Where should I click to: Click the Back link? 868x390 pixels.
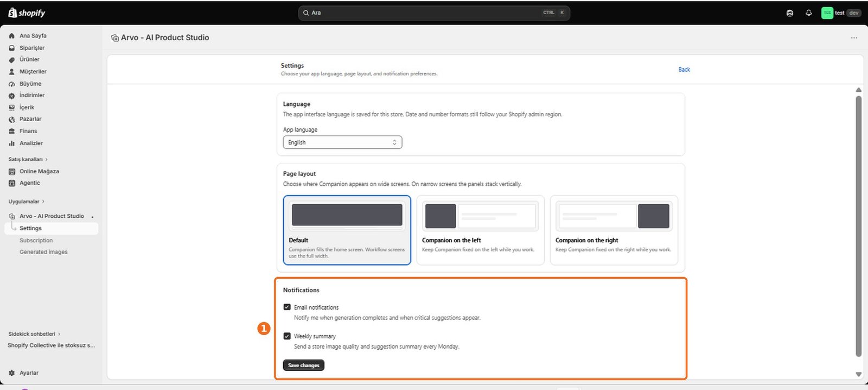point(684,70)
